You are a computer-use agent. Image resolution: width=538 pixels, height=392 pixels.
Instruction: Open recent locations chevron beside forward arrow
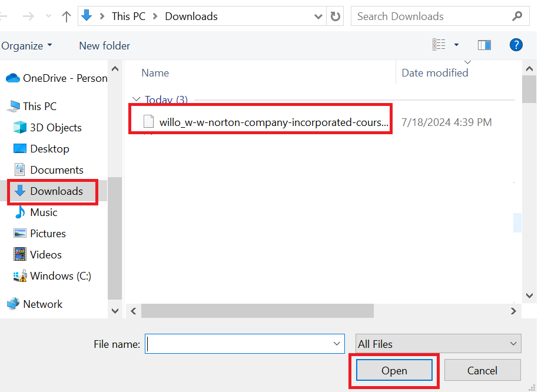tap(48, 16)
